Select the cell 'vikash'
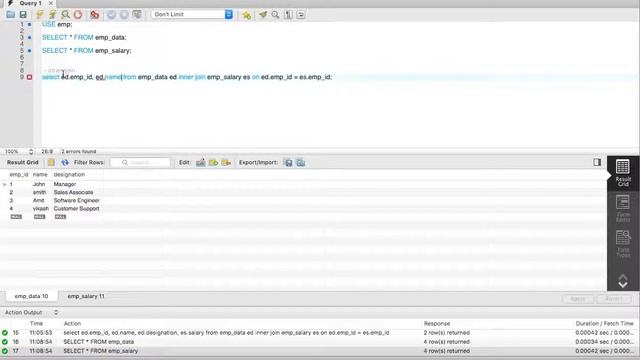 click(x=41, y=209)
